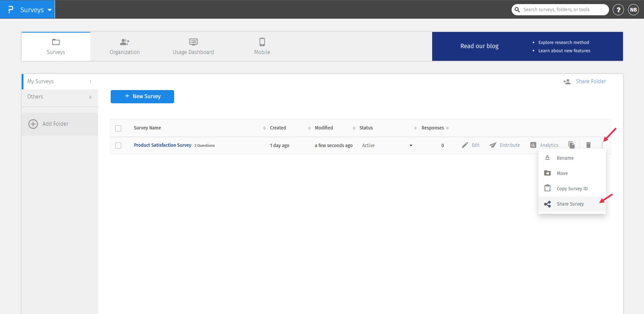Expand the Active status dropdown arrow

[x=411, y=145]
